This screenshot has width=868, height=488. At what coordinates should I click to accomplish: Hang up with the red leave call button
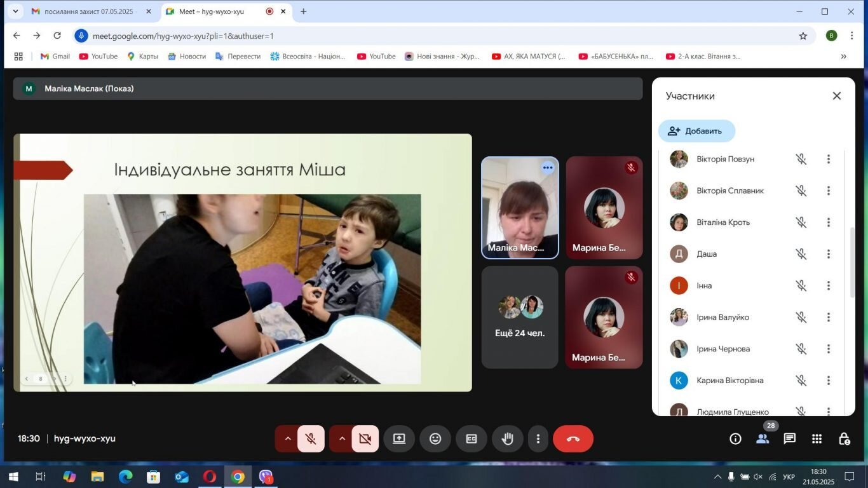point(573,438)
